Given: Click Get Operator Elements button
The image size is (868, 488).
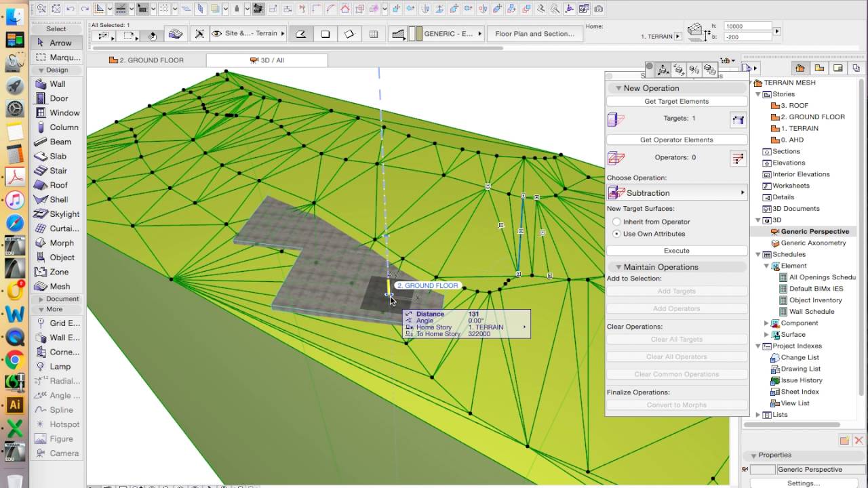Looking at the screenshot, I should [x=677, y=140].
